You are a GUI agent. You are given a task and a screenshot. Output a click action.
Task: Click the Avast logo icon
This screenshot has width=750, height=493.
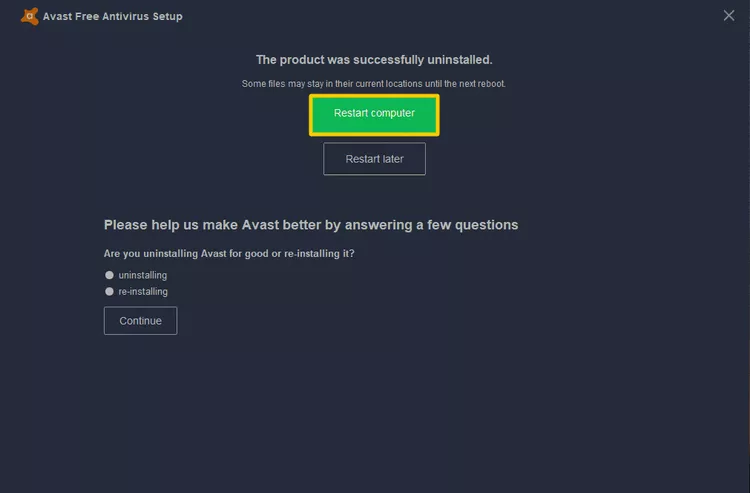pyautogui.click(x=30, y=16)
